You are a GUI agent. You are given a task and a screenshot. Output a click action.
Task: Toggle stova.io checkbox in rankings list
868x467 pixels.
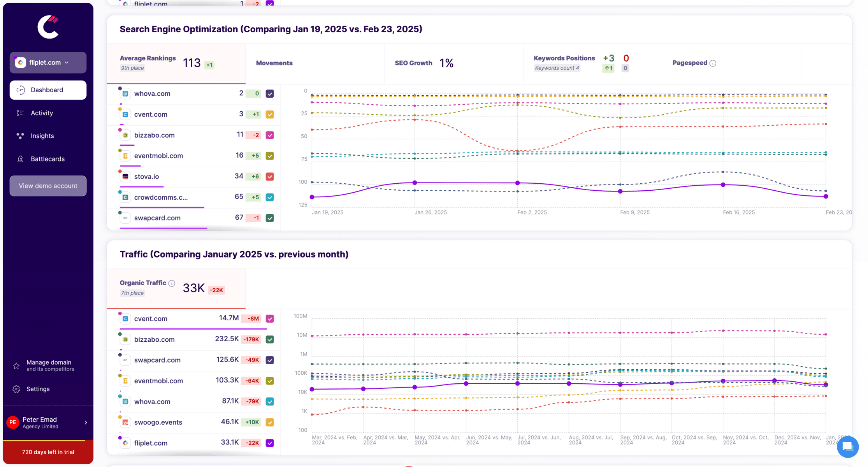coord(270,177)
